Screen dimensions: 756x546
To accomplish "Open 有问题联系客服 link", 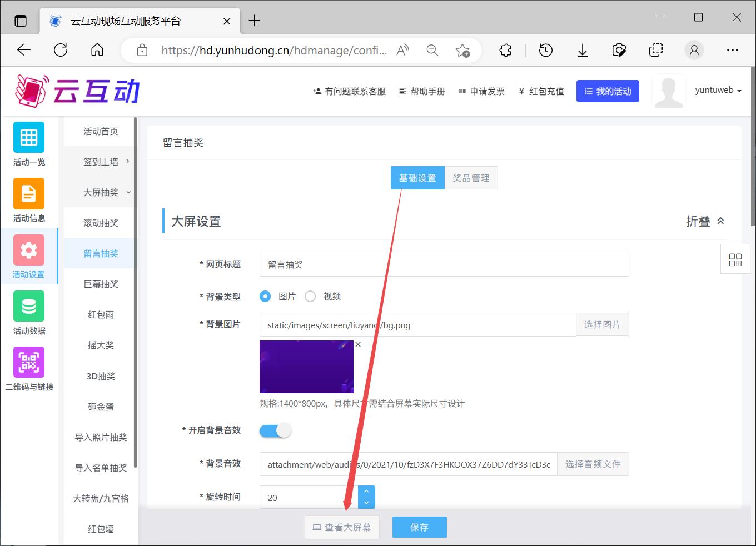I will pyautogui.click(x=349, y=91).
